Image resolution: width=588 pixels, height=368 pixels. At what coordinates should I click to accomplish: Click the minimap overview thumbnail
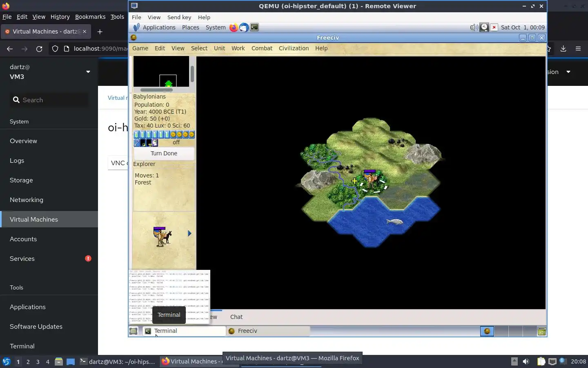pos(161,71)
